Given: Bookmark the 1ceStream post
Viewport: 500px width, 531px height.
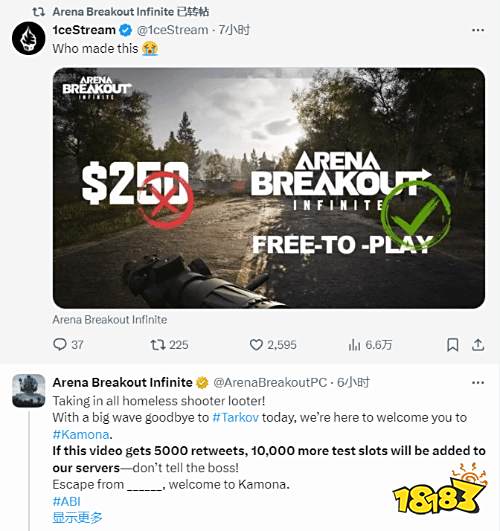Looking at the screenshot, I should click(x=453, y=345).
